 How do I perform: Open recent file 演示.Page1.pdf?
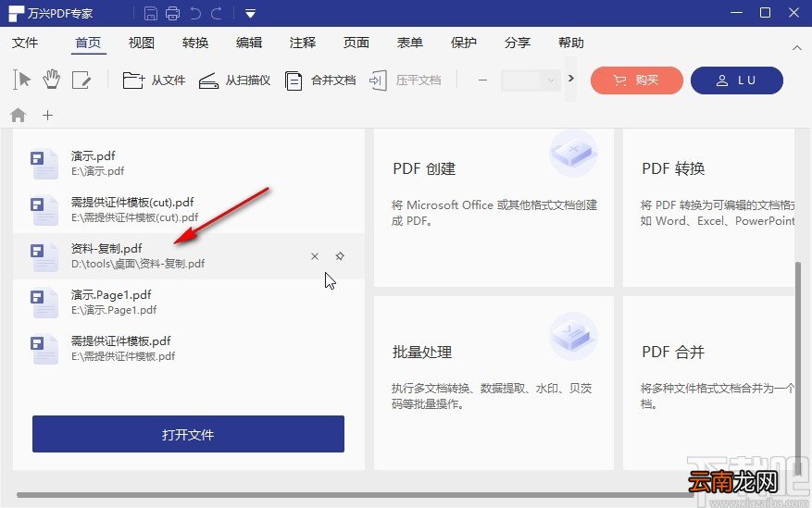(189, 302)
